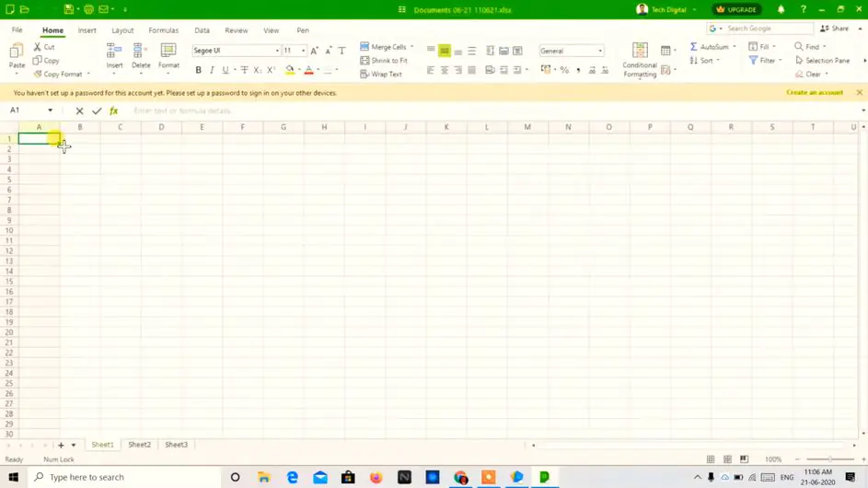Click the Shrink to Fit icon
Screen dimensions: 868x488
[365, 61]
